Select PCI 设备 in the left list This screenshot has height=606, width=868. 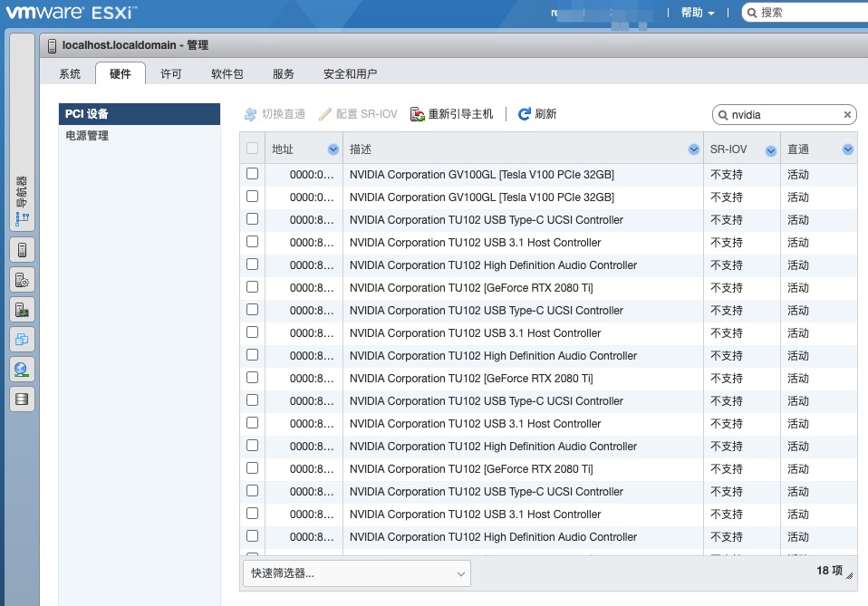140,114
